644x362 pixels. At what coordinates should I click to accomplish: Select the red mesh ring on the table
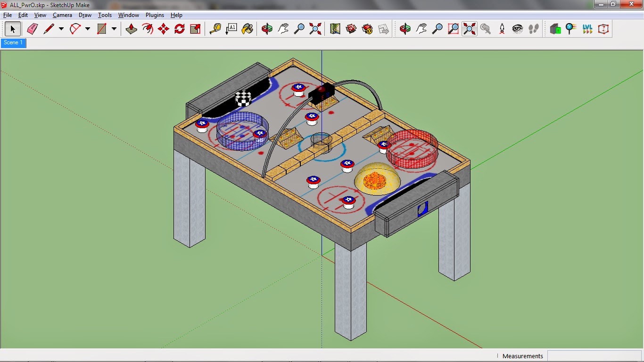click(x=413, y=148)
